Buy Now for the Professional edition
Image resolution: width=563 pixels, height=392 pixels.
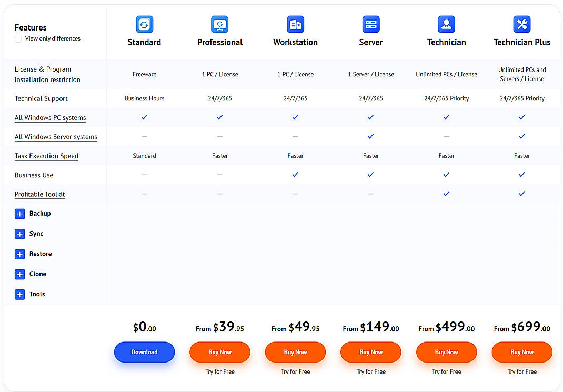tap(220, 352)
